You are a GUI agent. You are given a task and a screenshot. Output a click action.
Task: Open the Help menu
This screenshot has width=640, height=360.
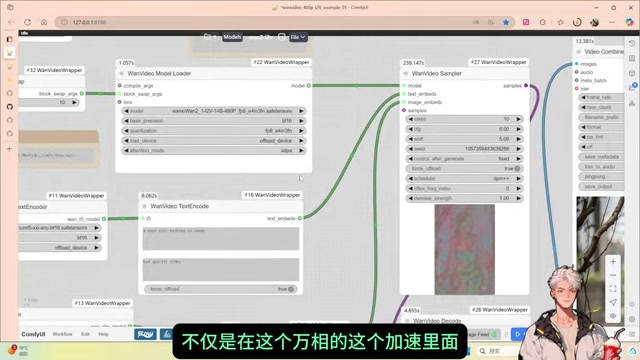tap(103, 334)
